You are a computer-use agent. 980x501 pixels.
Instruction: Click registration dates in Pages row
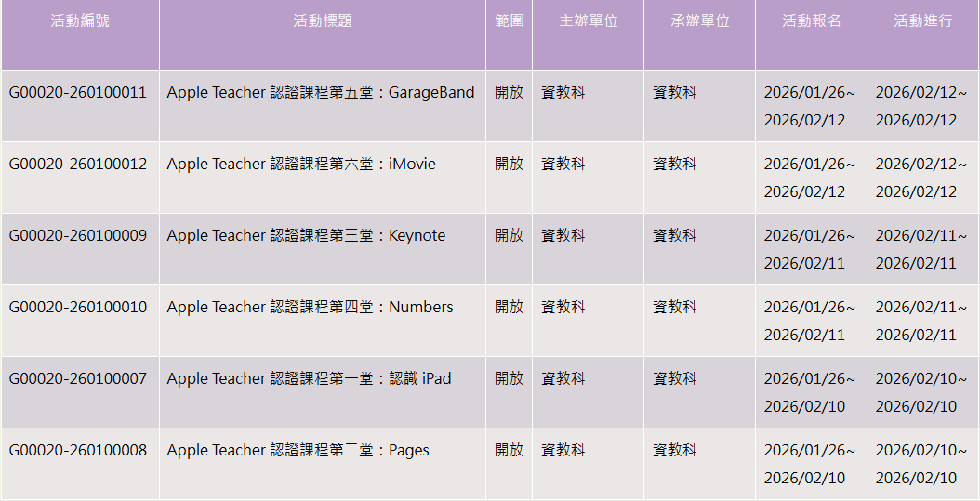click(810, 464)
